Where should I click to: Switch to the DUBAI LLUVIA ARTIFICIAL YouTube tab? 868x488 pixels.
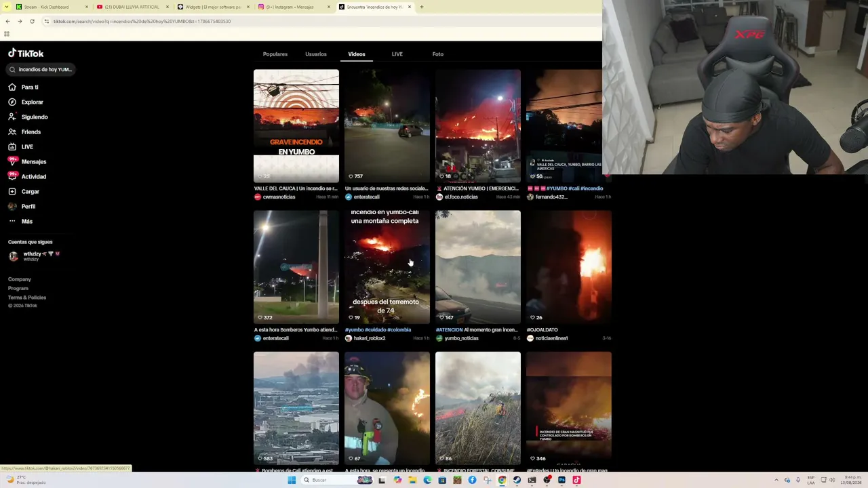132,7
